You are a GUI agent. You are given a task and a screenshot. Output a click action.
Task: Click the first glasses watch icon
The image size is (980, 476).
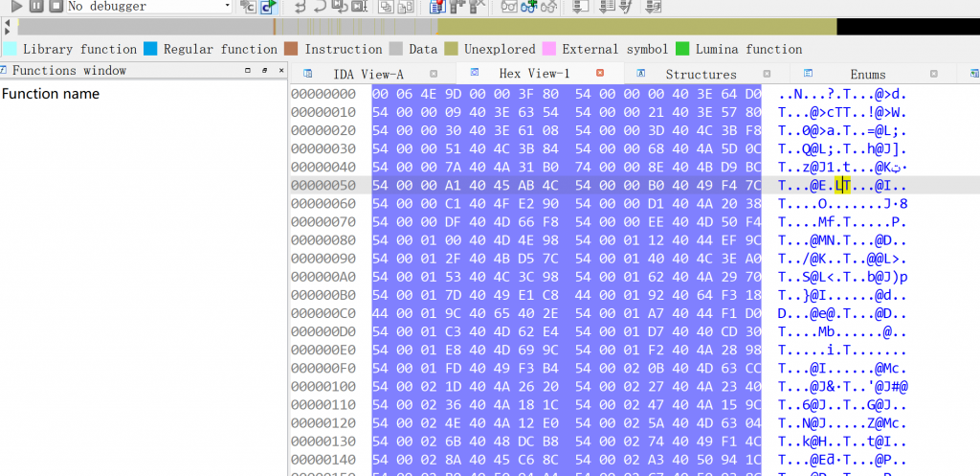tap(509, 7)
